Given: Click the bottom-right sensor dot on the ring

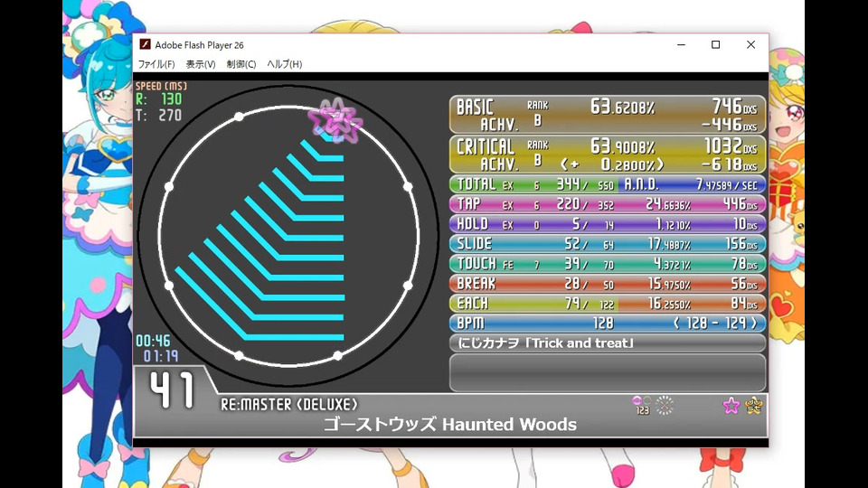Looking at the screenshot, I should [338, 356].
